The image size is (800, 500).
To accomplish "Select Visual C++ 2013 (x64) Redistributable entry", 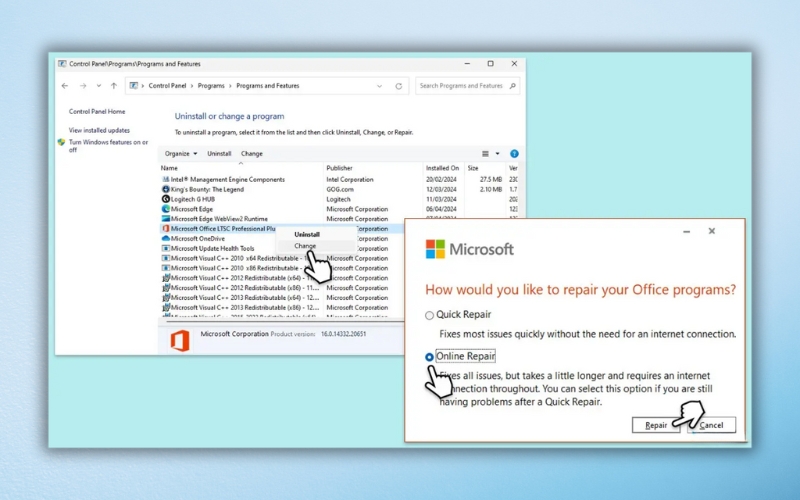I will (245, 297).
